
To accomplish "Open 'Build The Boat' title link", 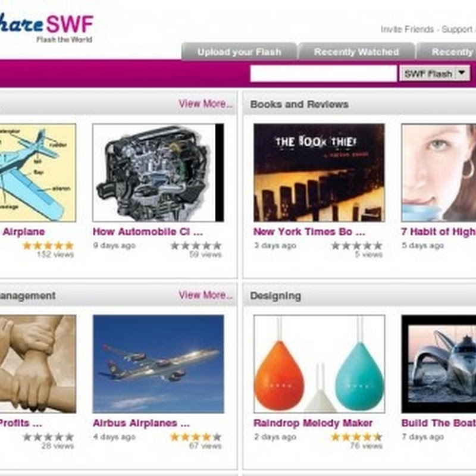I will click(x=439, y=423).
